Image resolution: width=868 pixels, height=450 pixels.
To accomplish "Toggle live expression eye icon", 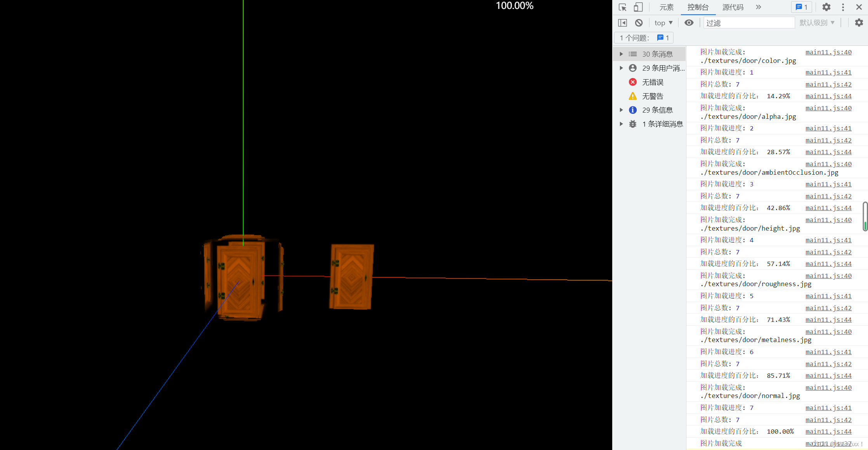I will tap(689, 23).
